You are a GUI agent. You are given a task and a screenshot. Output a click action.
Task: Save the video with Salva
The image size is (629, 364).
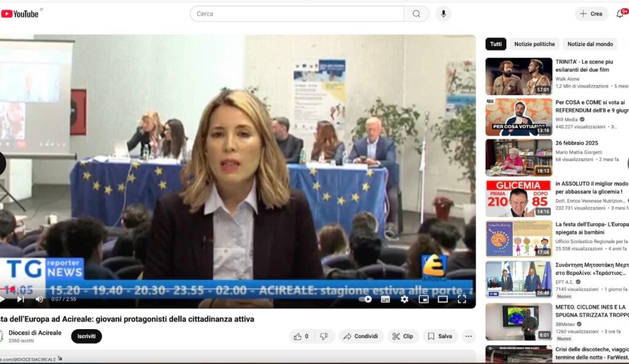440,336
